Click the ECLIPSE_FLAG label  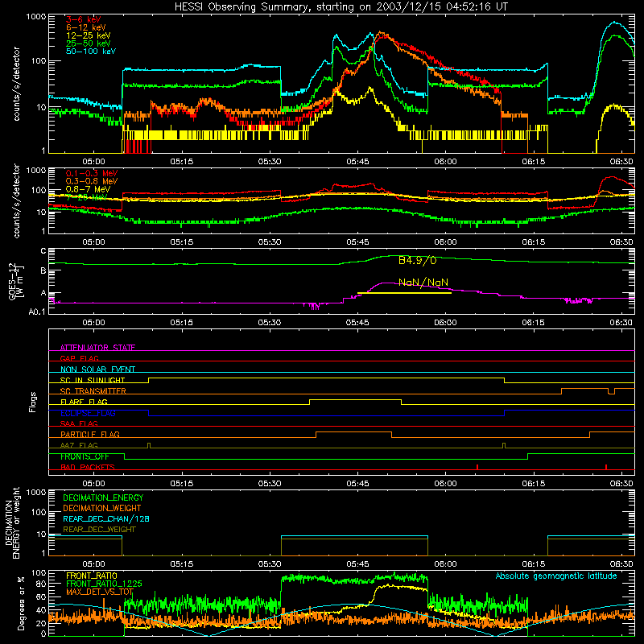point(88,413)
